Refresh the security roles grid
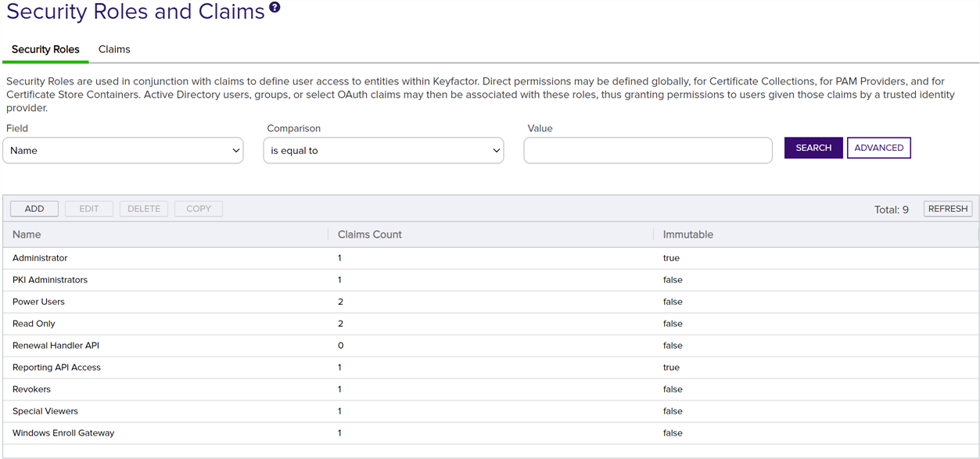 [948, 209]
